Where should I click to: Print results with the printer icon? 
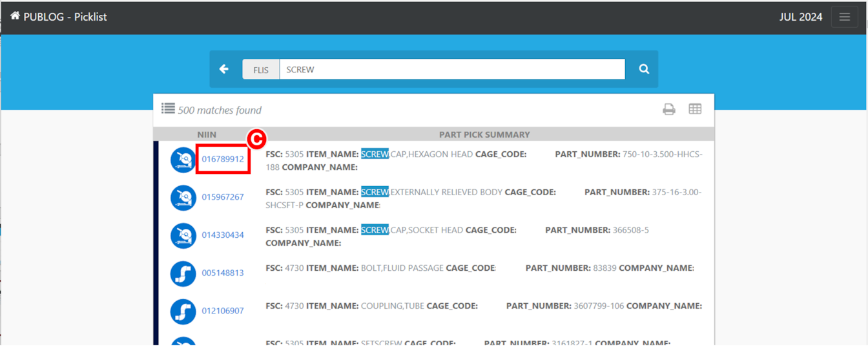coord(669,109)
